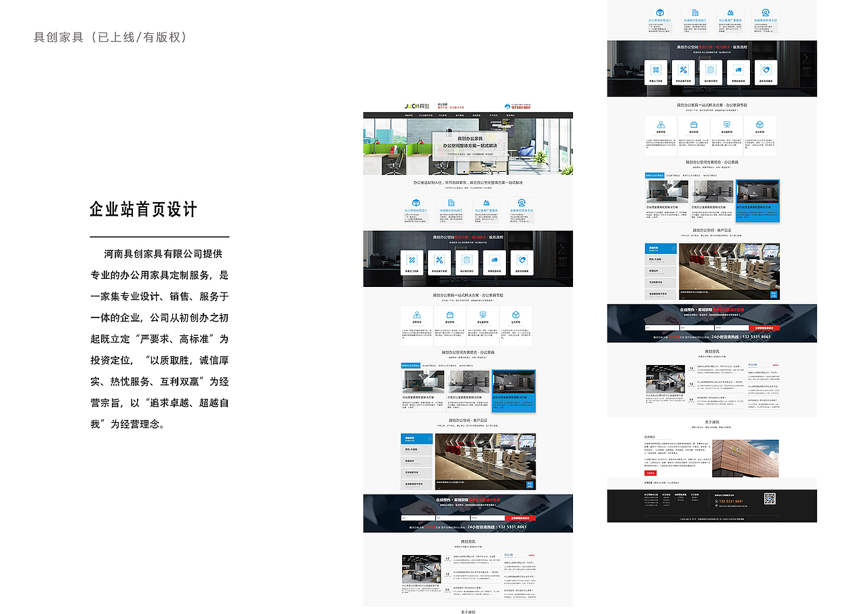This screenshot has height=614, width=868.
Task: Click the heart handshake service step icon in center mockup
Action: tap(521, 259)
